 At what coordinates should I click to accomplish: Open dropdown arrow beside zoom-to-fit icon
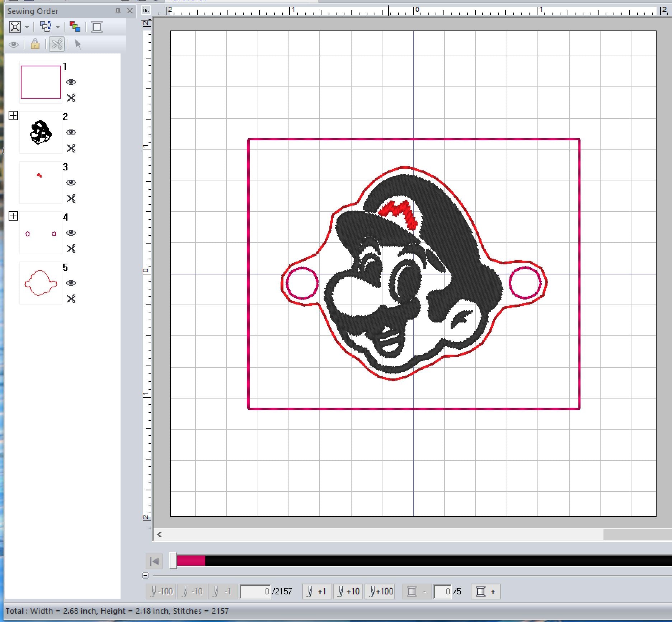(27, 27)
